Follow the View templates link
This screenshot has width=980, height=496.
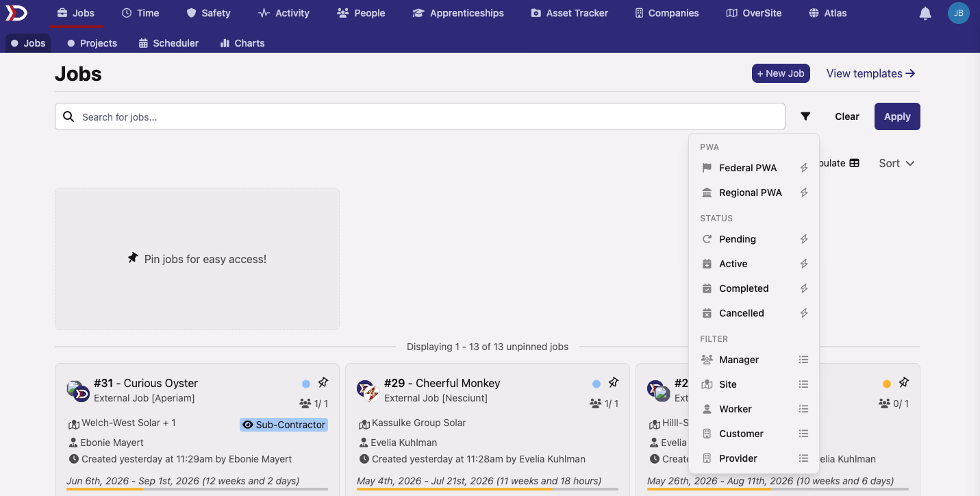[x=871, y=73]
